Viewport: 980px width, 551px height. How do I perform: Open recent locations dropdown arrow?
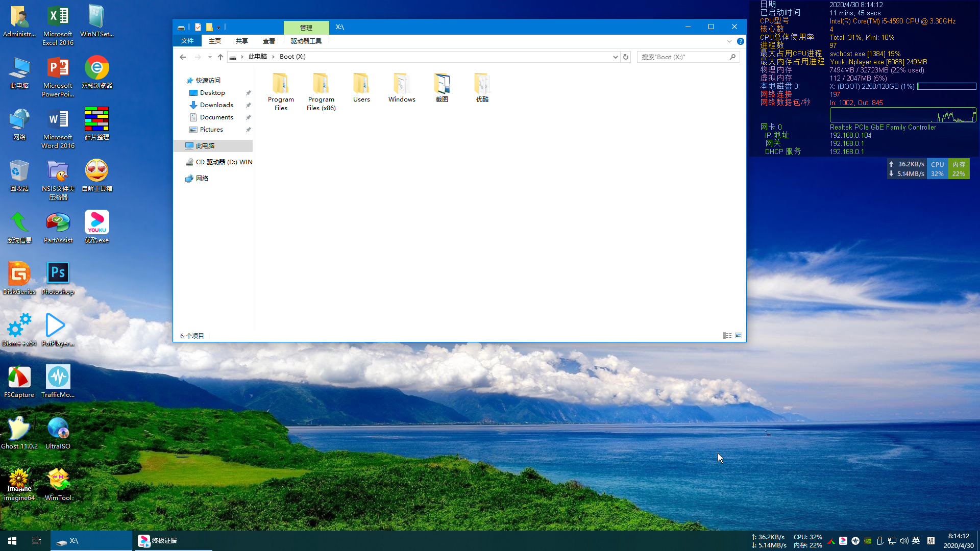pyautogui.click(x=210, y=57)
